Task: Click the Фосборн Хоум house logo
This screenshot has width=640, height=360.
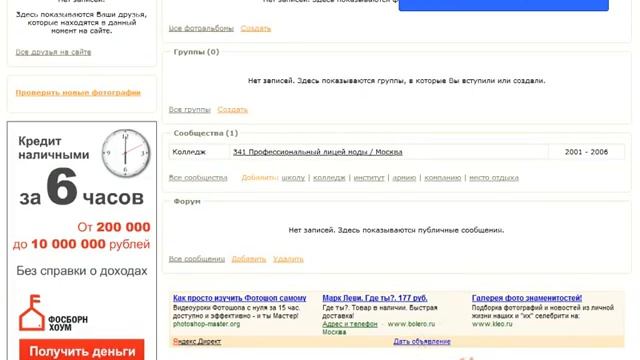Action: coord(31,313)
